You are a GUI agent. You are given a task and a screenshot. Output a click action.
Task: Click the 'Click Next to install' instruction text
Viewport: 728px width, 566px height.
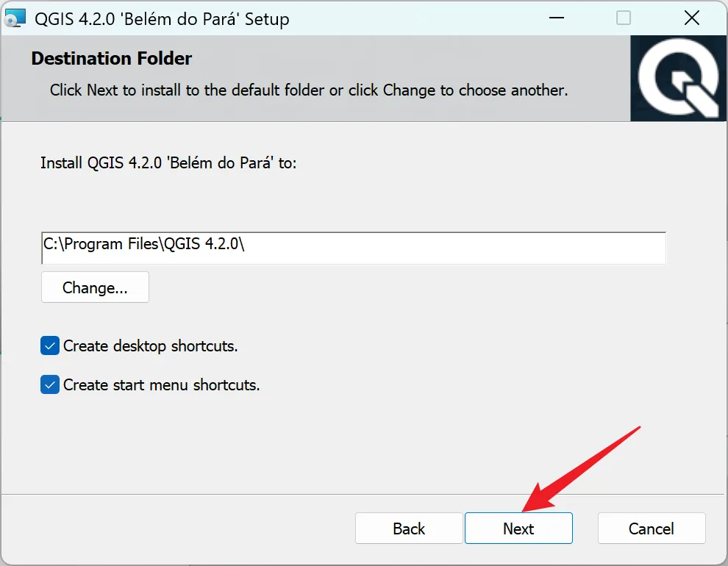(x=309, y=90)
